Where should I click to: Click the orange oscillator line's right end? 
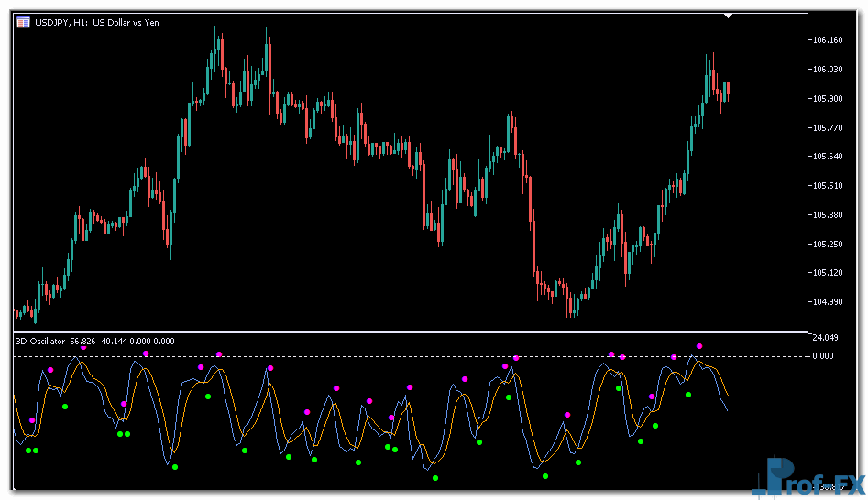tap(728, 395)
